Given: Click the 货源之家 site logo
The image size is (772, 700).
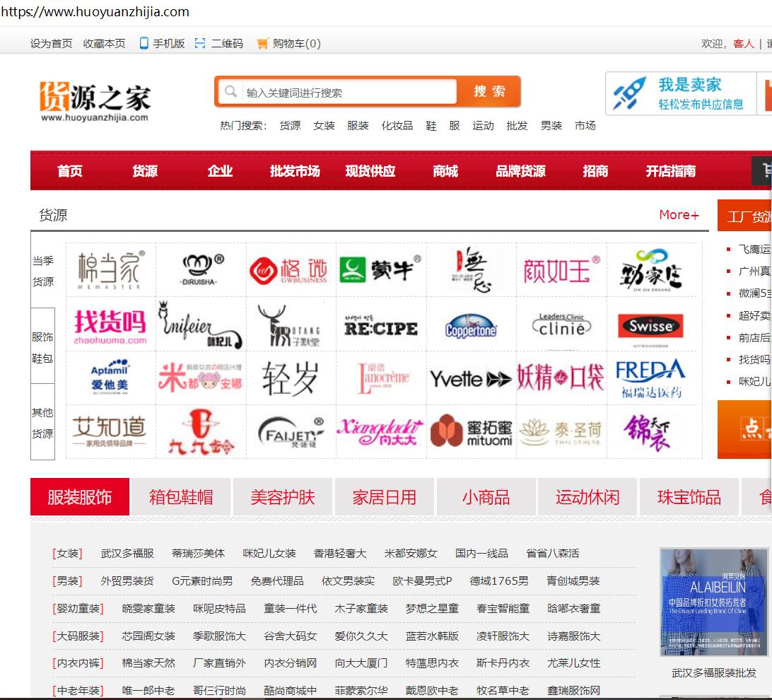Looking at the screenshot, I should pos(95,103).
